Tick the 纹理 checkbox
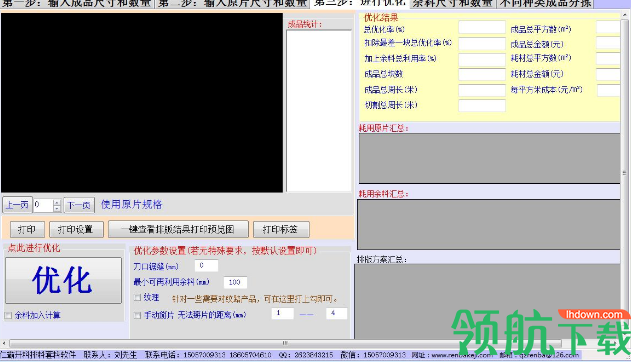631x362 pixels. (138, 298)
